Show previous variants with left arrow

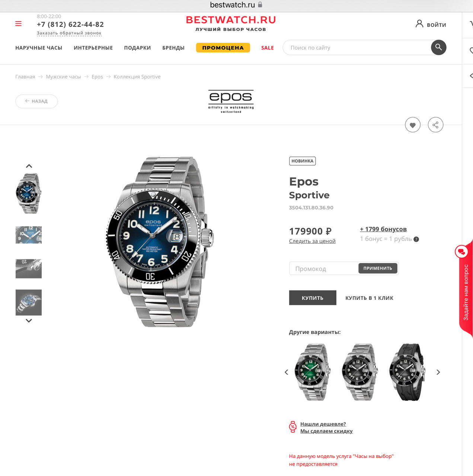pyautogui.click(x=286, y=372)
